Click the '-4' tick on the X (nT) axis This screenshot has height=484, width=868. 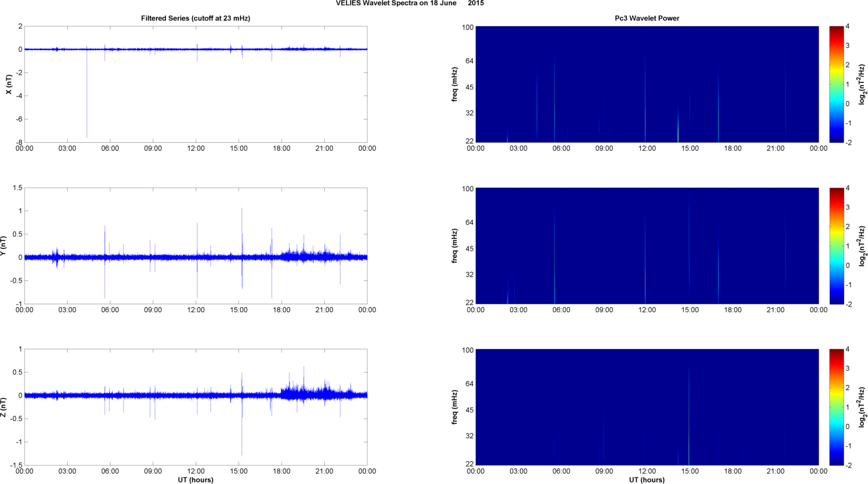(x=19, y=96)
